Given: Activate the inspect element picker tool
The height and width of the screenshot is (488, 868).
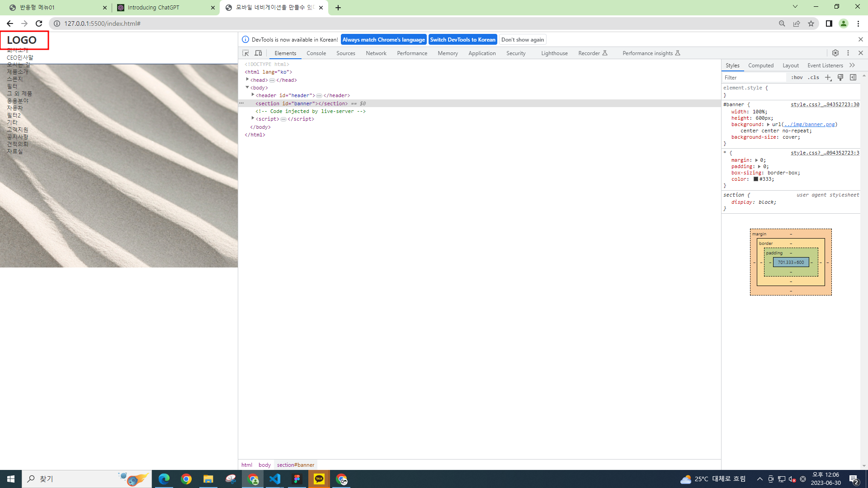Looking at the screenshot, I should coord(245,53).
